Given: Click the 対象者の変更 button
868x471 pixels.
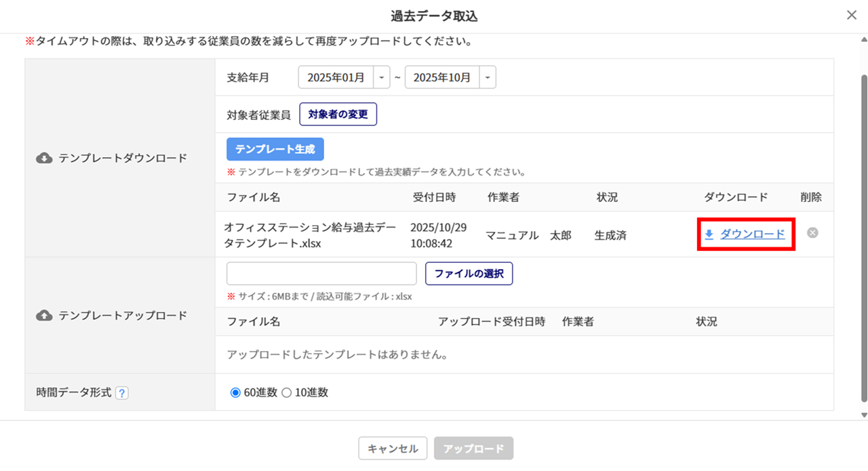Looking at the screenshot, I should point(338,115).
